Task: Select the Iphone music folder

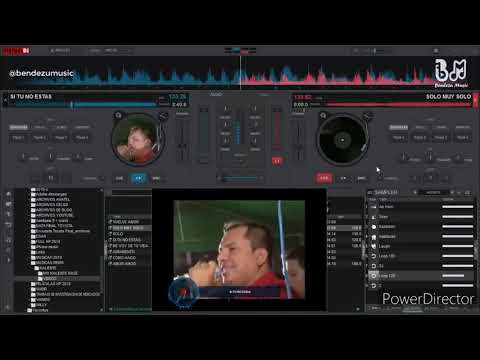Action: tap(45, 247)
